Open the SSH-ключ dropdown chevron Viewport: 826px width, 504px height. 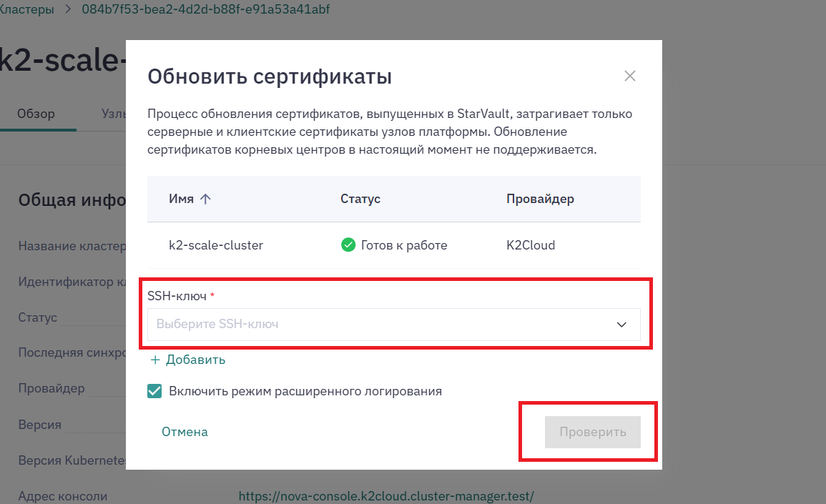click(621, 325)
